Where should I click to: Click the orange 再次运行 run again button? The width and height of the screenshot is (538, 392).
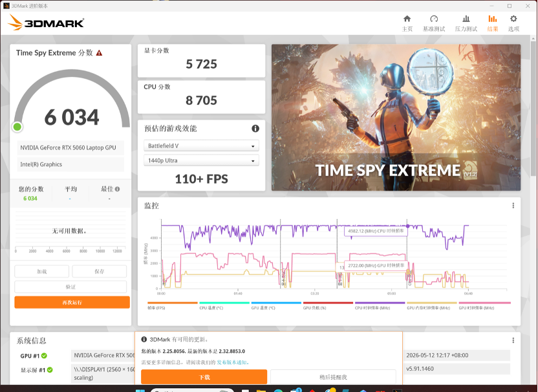(72, 303)
